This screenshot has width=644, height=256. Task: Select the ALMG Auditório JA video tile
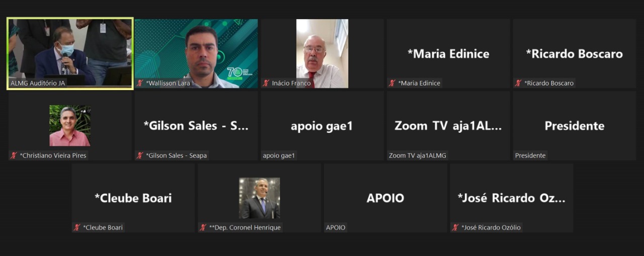(x=70, y=54)
